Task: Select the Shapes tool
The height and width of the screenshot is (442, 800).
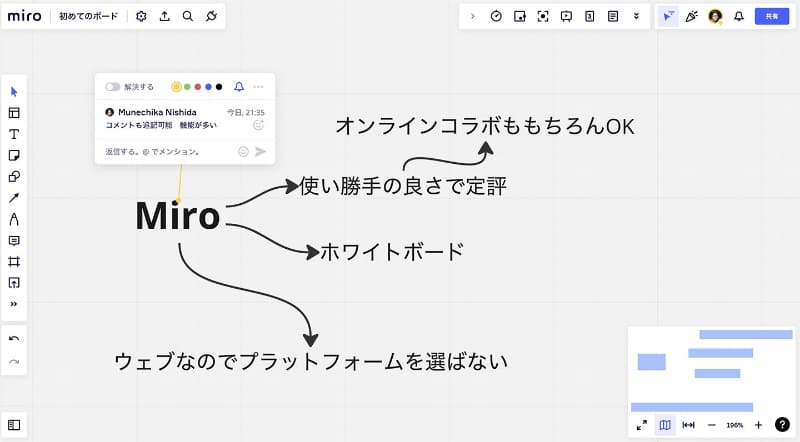Action: click(x=14, y=177)
